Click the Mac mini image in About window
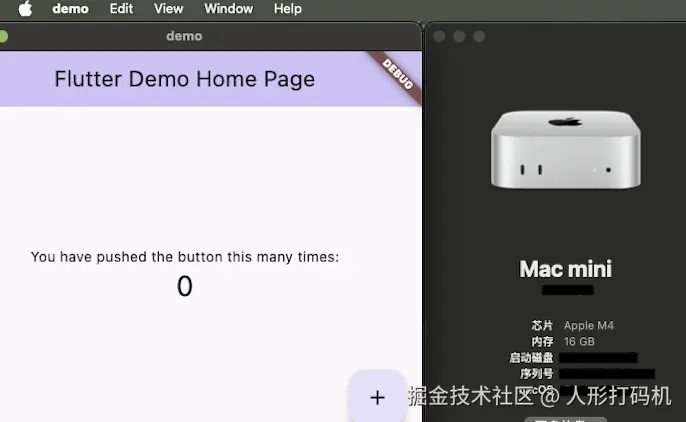 click(566, 149)
